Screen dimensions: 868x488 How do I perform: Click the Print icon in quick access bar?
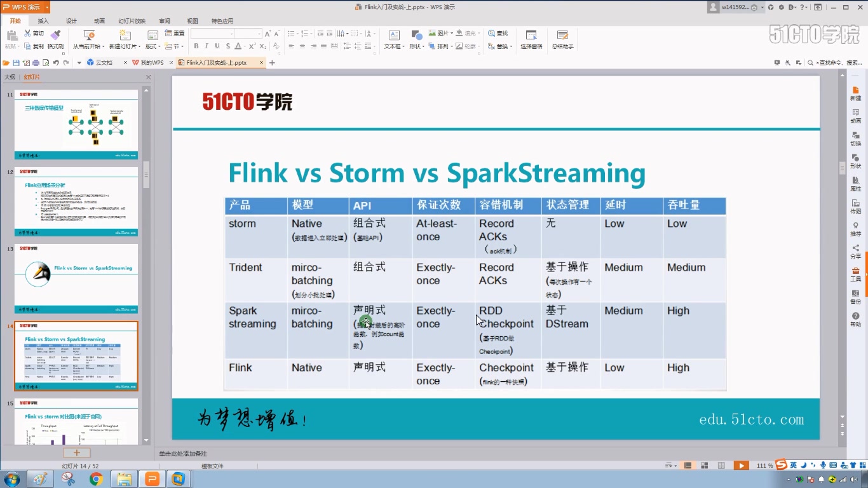[x=36, y=63]
